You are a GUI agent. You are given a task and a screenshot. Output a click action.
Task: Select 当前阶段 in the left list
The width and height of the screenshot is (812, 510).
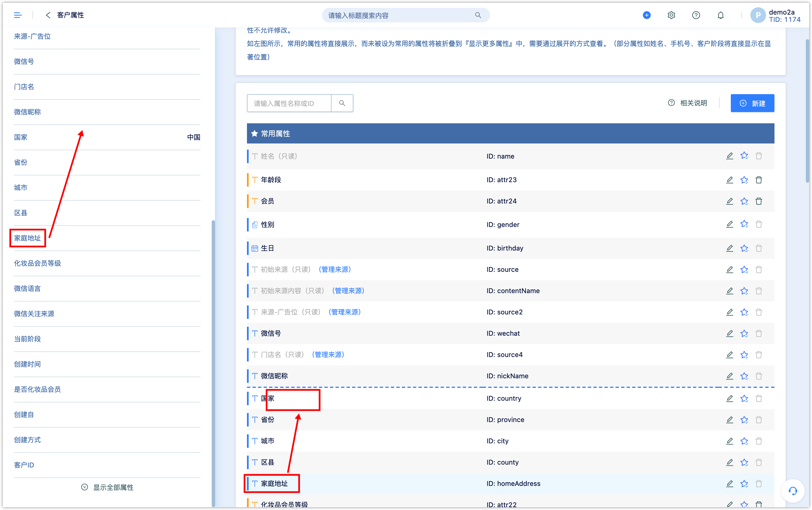(x=27, y=339)
